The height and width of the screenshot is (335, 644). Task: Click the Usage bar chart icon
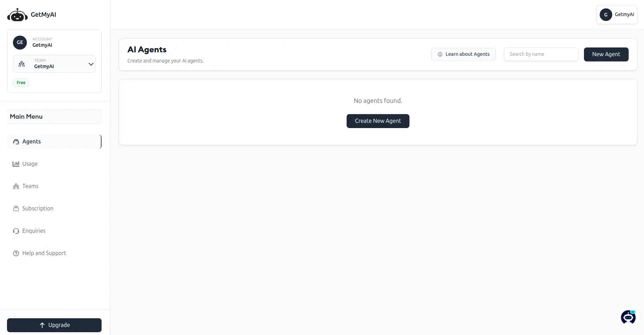tap(16, 164)
